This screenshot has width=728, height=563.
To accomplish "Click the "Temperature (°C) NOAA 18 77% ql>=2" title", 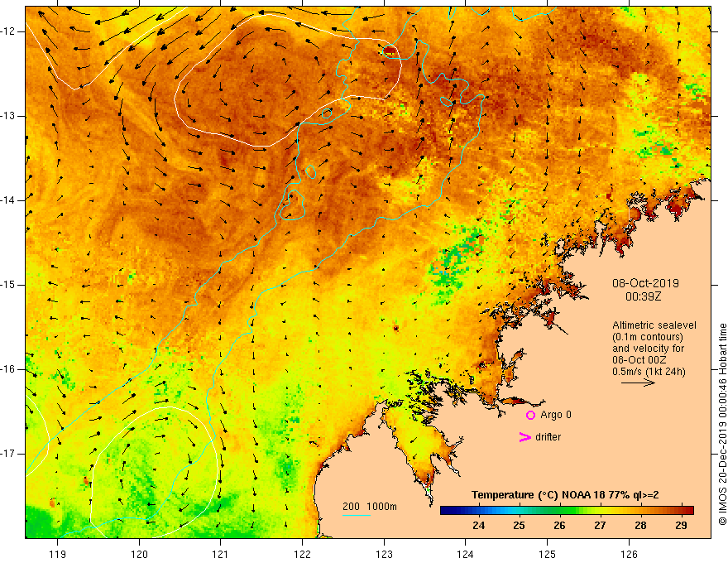I will (565, 495).
